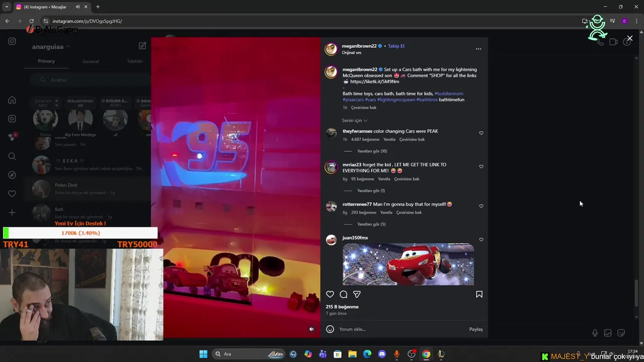Close the post overlay with X
Viewport: 644px width, 362px height.
[629, 38]
